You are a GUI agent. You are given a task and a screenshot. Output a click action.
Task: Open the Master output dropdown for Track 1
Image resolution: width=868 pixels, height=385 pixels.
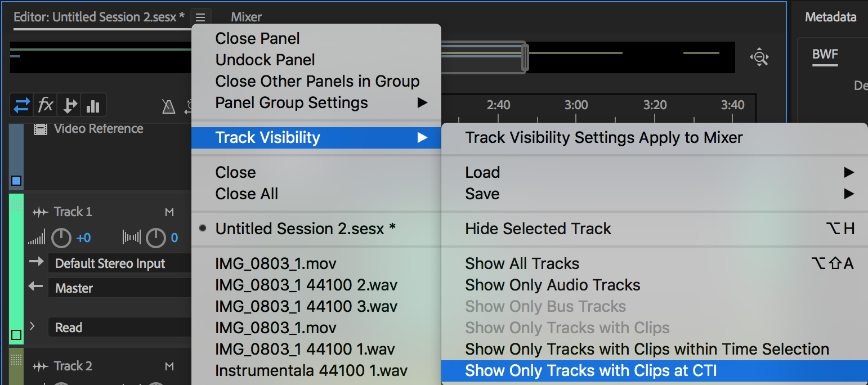[120, 288]
